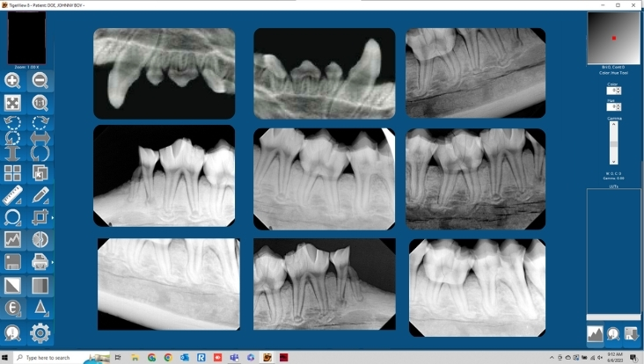Click the magnifier with exclamation icon
644x364 pixels.
point(12,333)
